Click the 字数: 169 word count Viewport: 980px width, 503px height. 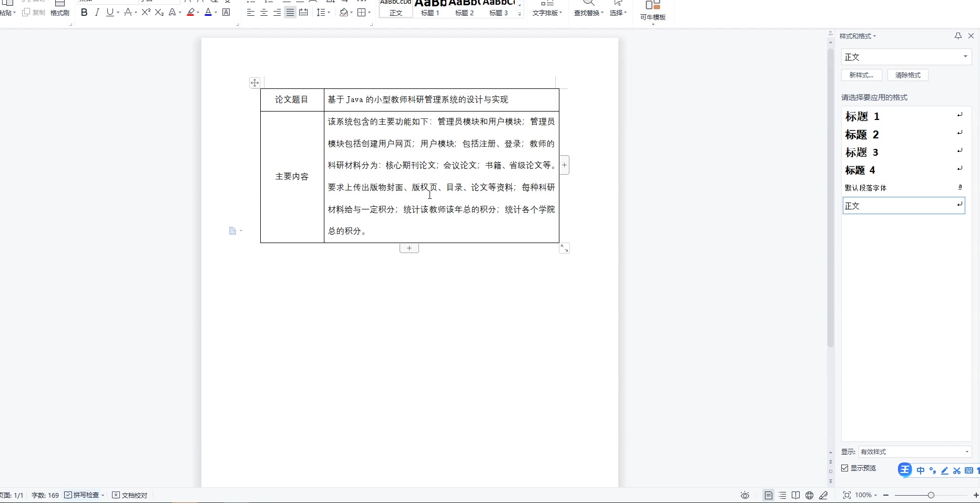pos(45,495)
